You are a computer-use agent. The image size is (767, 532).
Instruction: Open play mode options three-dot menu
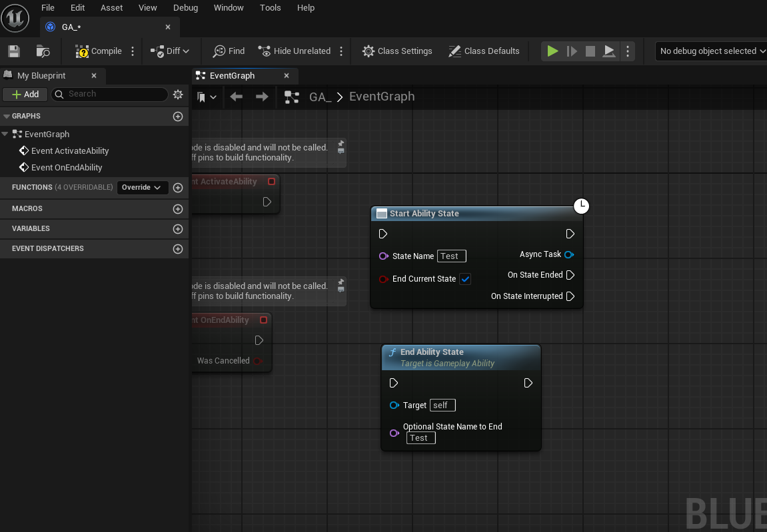pyautogui.click(x=628, y=51)
